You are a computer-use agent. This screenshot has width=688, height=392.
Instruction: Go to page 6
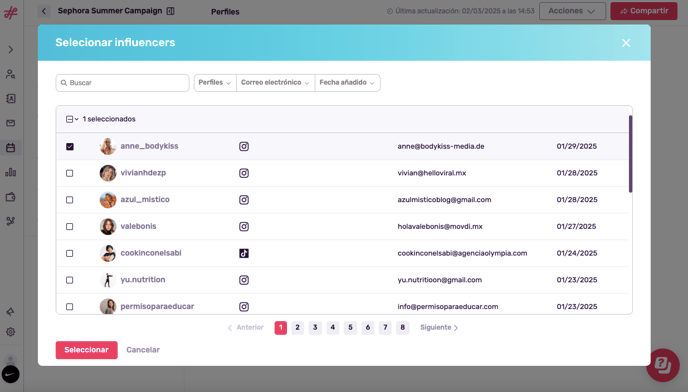[x=368, y=327]
